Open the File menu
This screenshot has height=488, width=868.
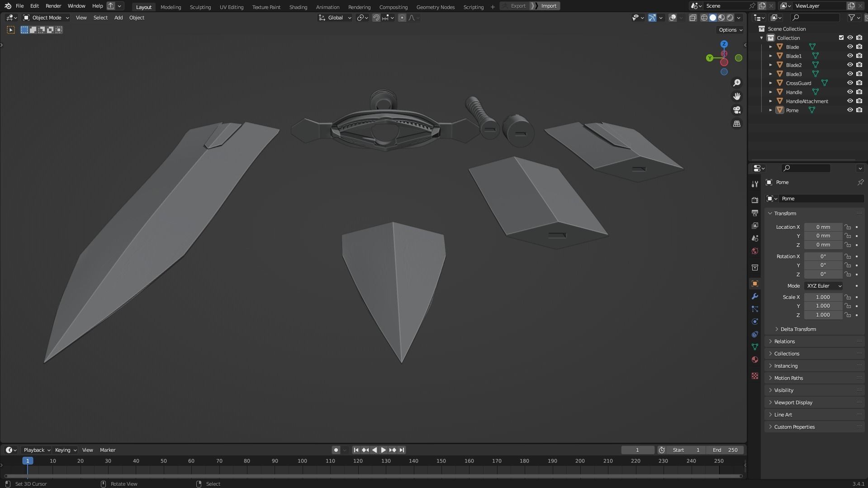click(x=19, y=6)
